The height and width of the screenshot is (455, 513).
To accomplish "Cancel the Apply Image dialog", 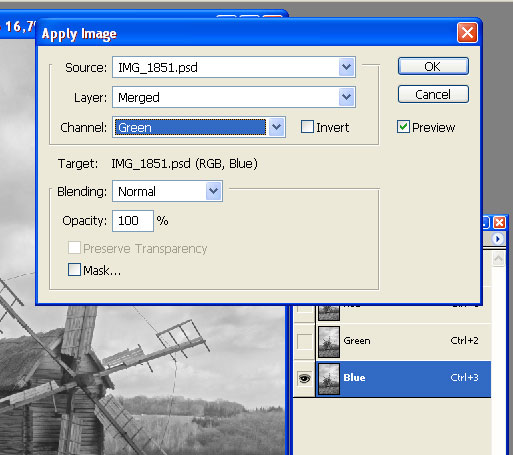I will (x=433, y=94).
